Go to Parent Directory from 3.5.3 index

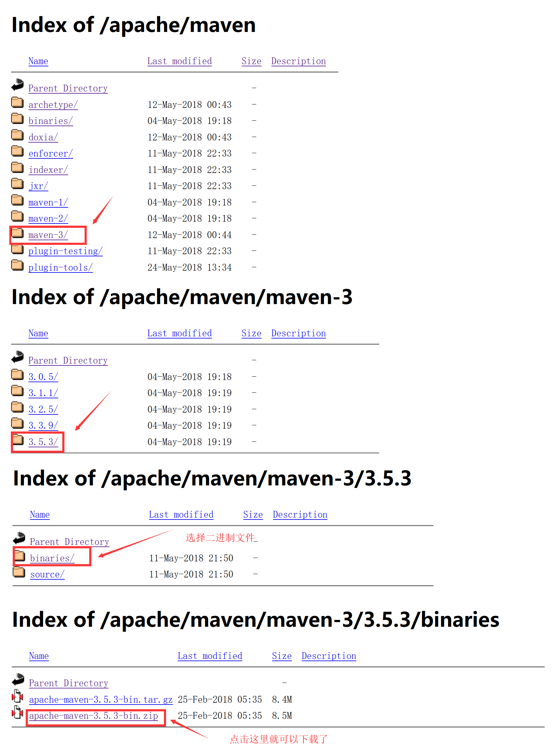pyautogui.click(x=69, y=542)
